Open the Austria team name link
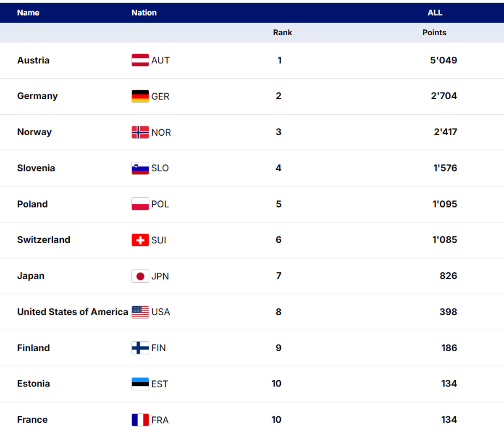The image size is (504, 434). tap(33, 60)
